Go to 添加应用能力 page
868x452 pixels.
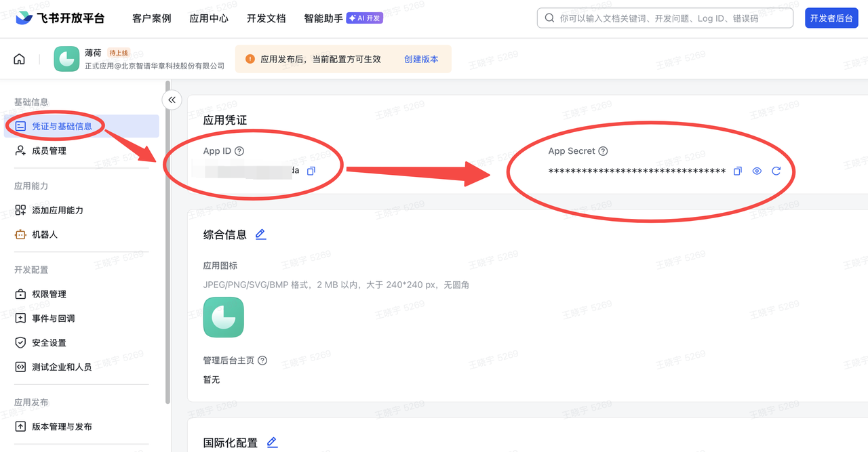click(x=57, y=210)
